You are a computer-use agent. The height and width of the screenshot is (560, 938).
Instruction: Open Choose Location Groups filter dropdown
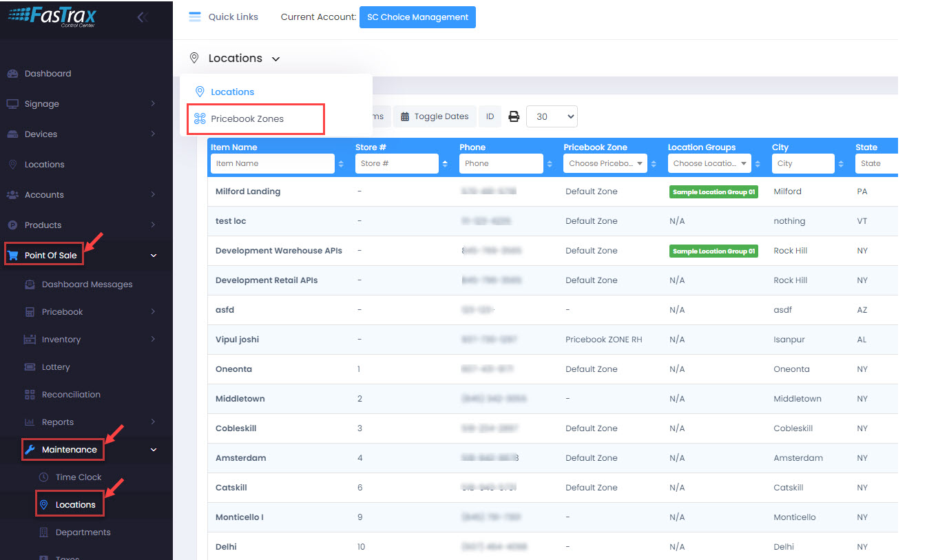point(709,163)
